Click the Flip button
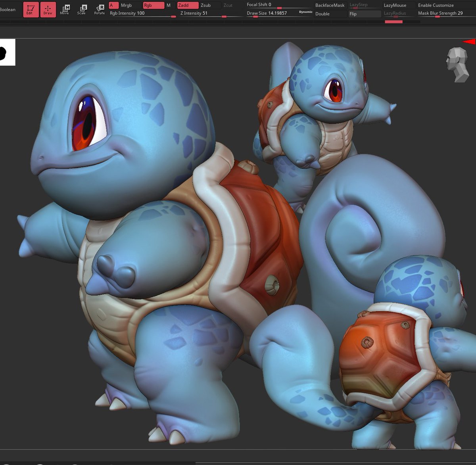The height and width of the screenshot is (465, 476). [365, 14]
